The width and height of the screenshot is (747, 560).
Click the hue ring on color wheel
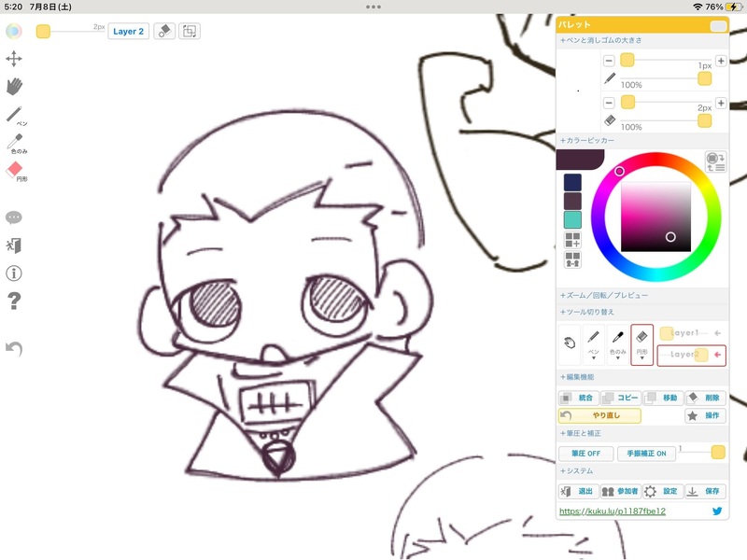[619, 171]
